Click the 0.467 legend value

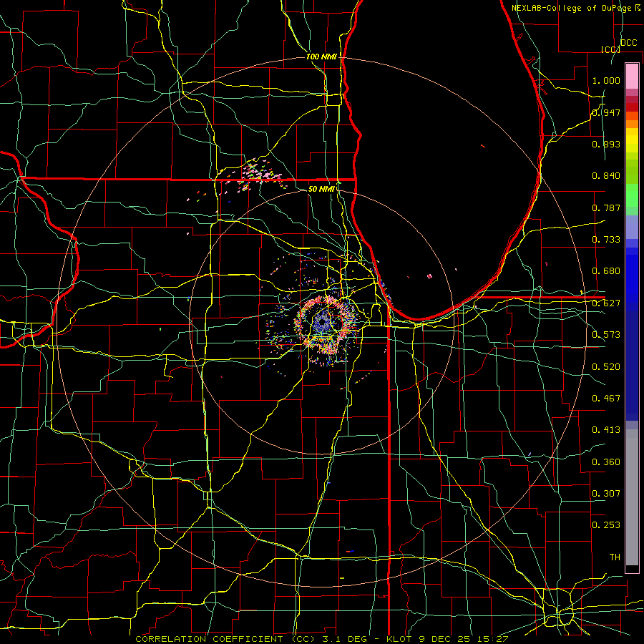pos(606,399)
